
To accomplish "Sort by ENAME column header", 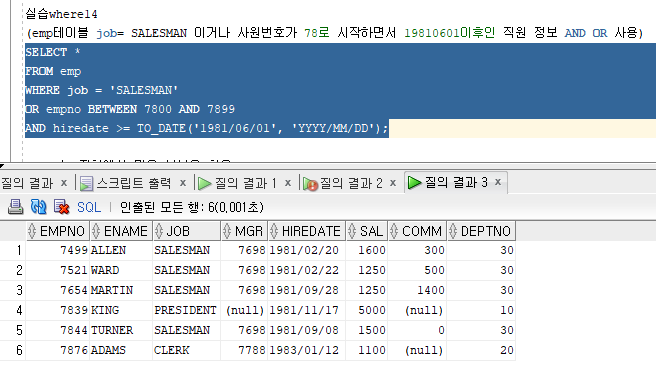I will tap(121, 231).
